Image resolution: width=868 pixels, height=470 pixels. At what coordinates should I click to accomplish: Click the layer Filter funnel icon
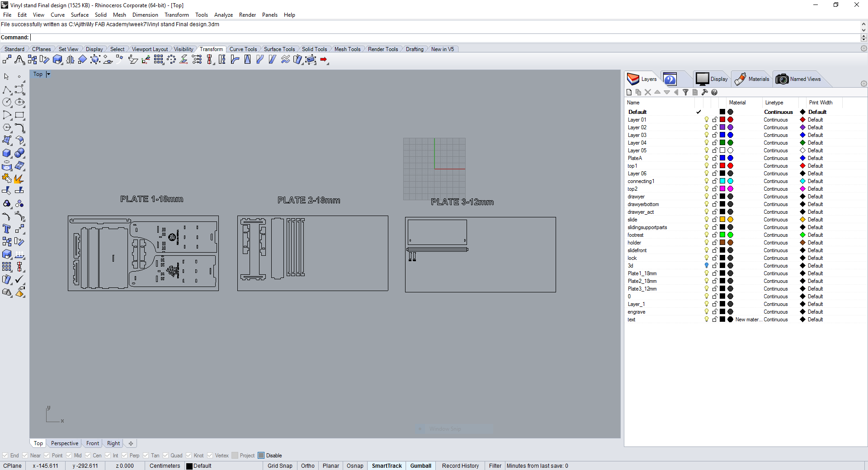click(x=685, y=92)
